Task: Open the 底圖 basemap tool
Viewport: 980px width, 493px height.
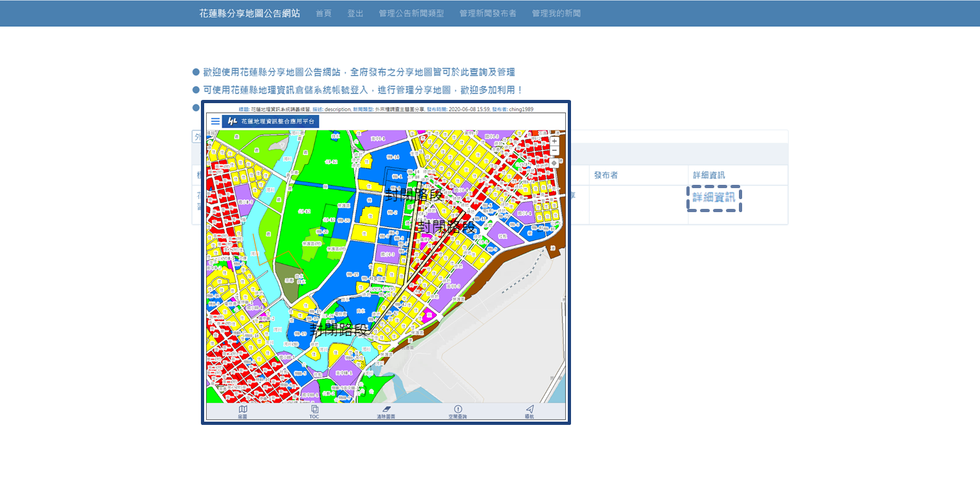Action: pos(242,411)
